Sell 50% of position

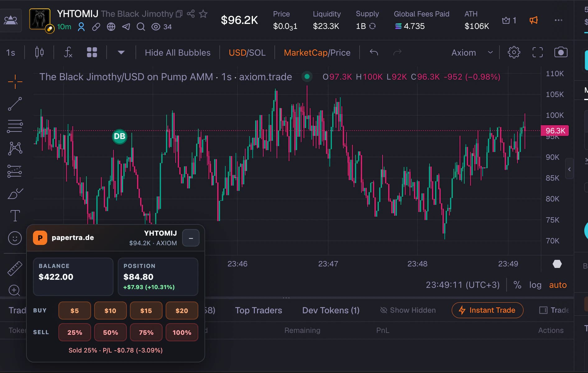pyautogui.click(x=110, y=332)
